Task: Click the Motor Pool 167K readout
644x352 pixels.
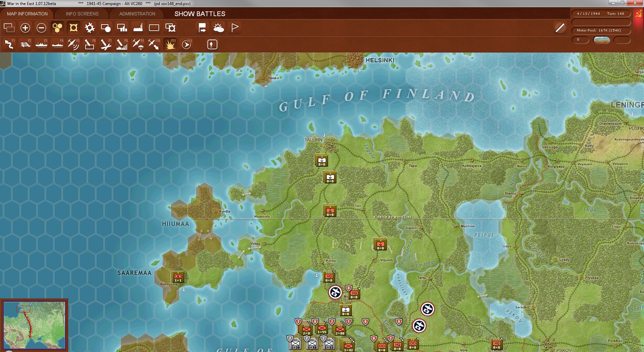Action: coord(601,31)
